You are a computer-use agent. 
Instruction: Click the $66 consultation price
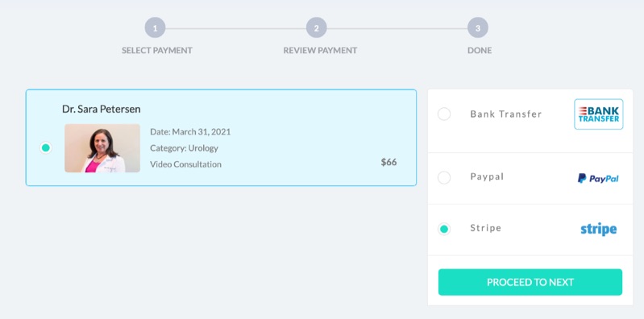[389, 162]
